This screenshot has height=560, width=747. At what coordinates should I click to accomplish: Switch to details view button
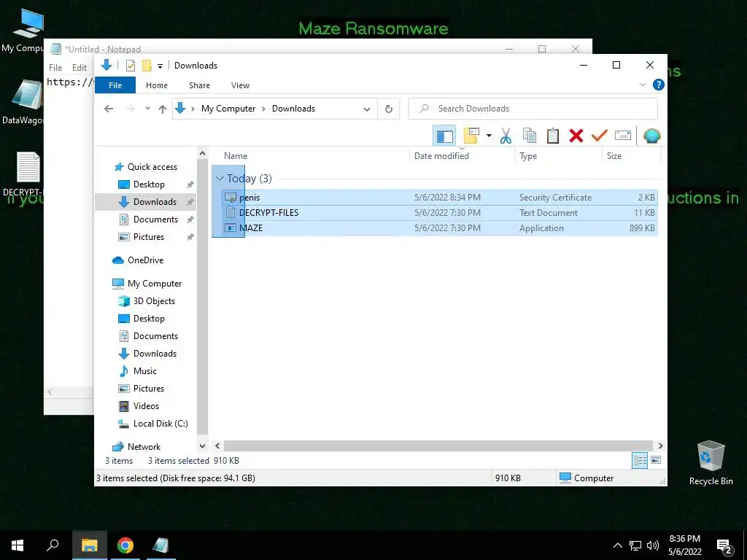click(x=640, y=460)
